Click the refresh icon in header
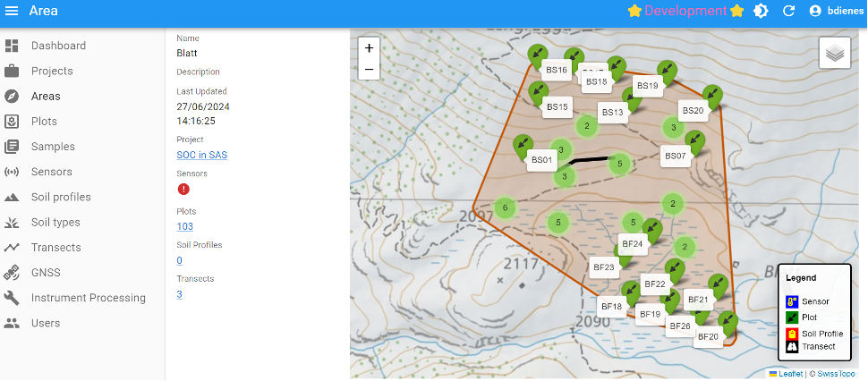 pos(788,11)
